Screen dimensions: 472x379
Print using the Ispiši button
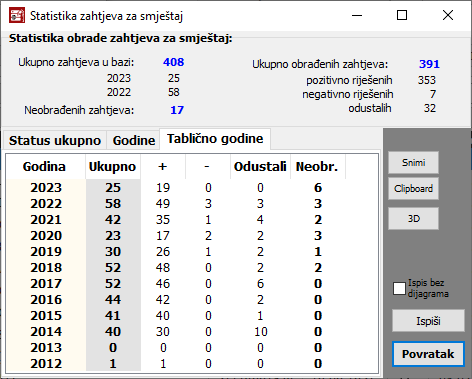click(x=428, y=321)
